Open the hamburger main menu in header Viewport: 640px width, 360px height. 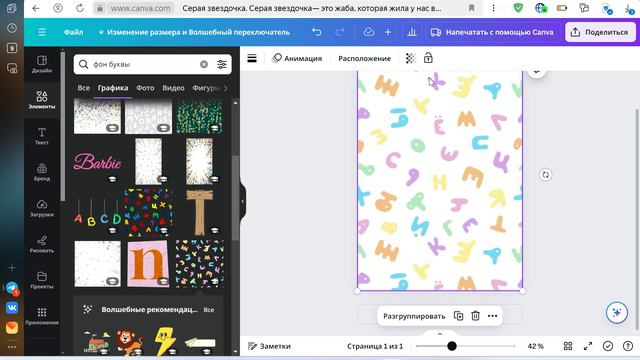coord(42,32)
